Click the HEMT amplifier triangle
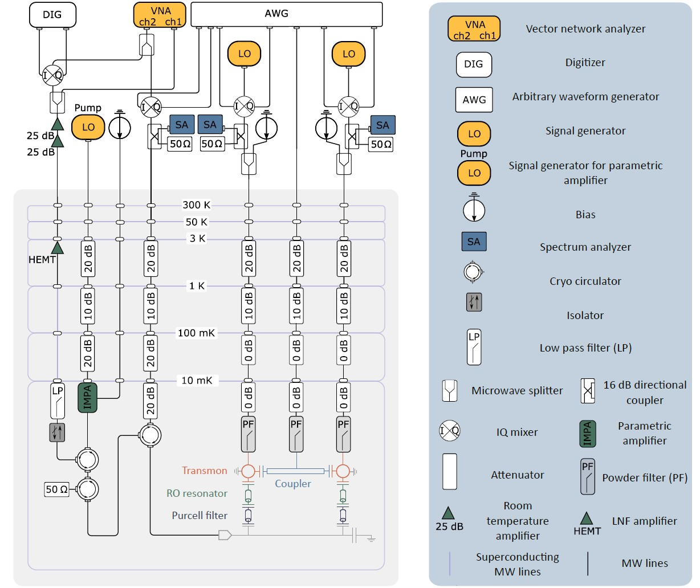This screenshot has width=700, height=588. coord(57,248)
